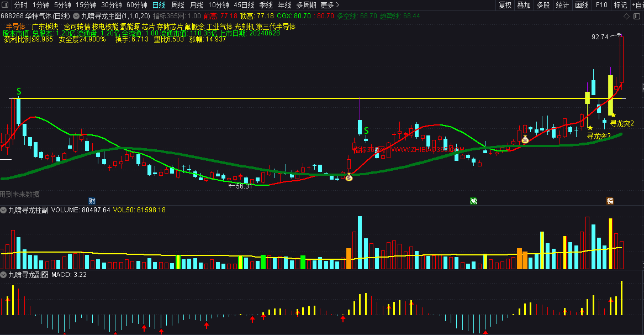This screenshot has width=644, height=335.
Task: Open the 存储芯片 concept link
Action: (x=170, y=27)
